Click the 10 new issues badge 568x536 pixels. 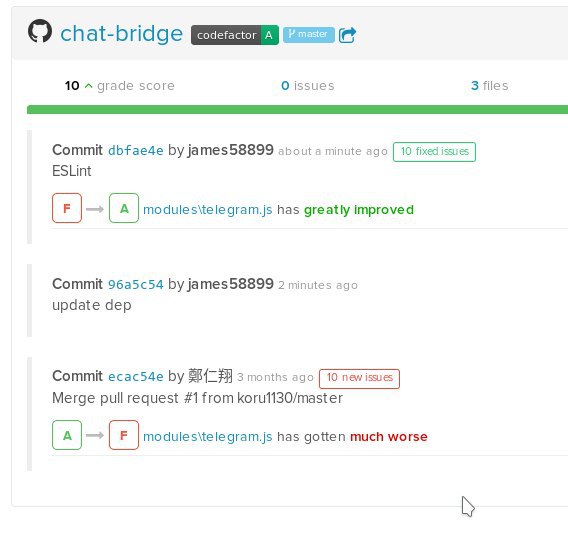[x=359, y=378]
